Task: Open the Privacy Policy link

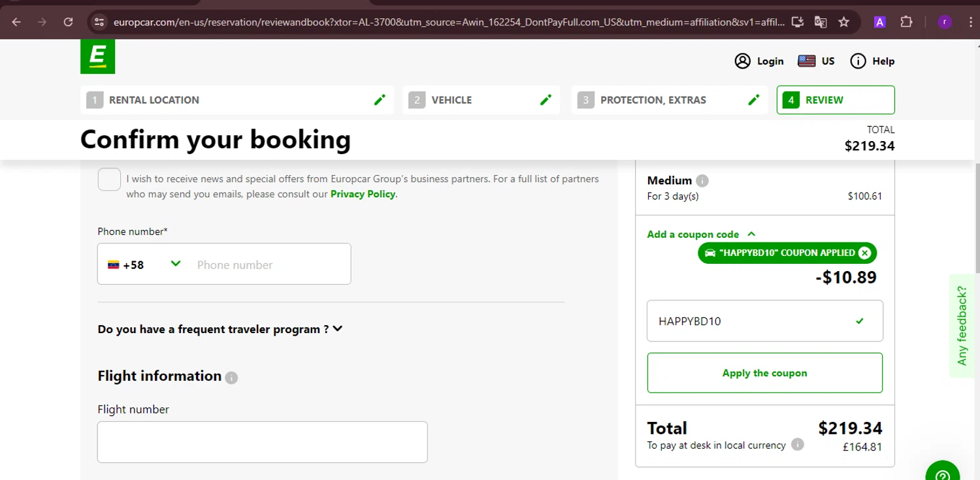Action: point(363,194)
